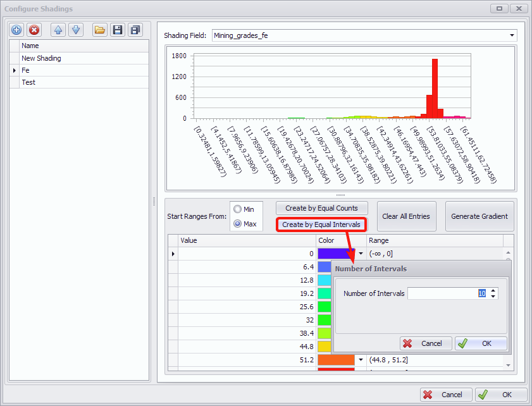Expand color dropdown for value 0 row
The height and width of the screenshot is (406, 532).
(361, 254)
